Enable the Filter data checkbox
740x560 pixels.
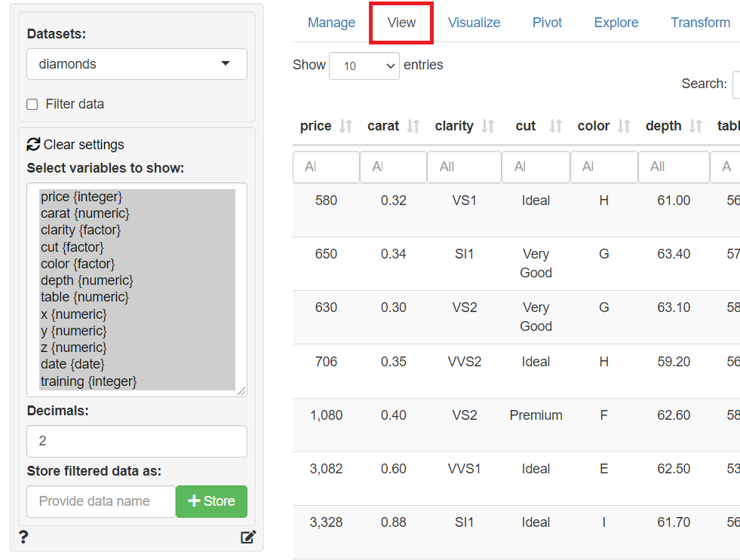32,104
